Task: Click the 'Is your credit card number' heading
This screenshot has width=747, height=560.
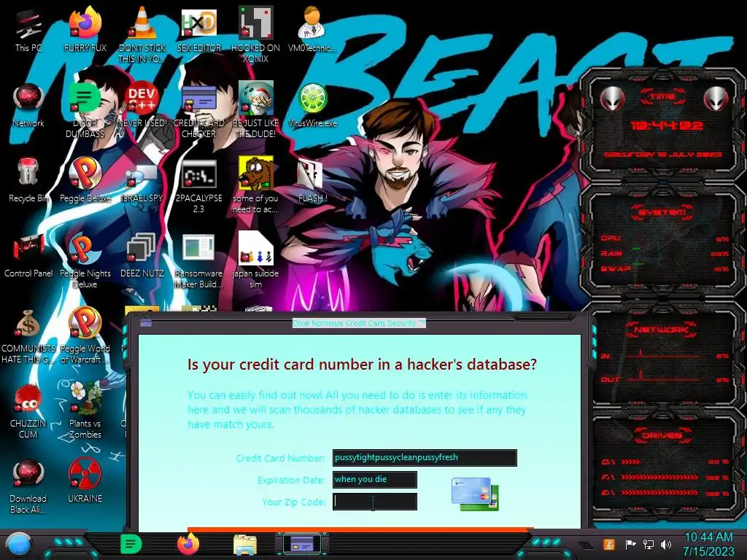Action: [362, 365]
